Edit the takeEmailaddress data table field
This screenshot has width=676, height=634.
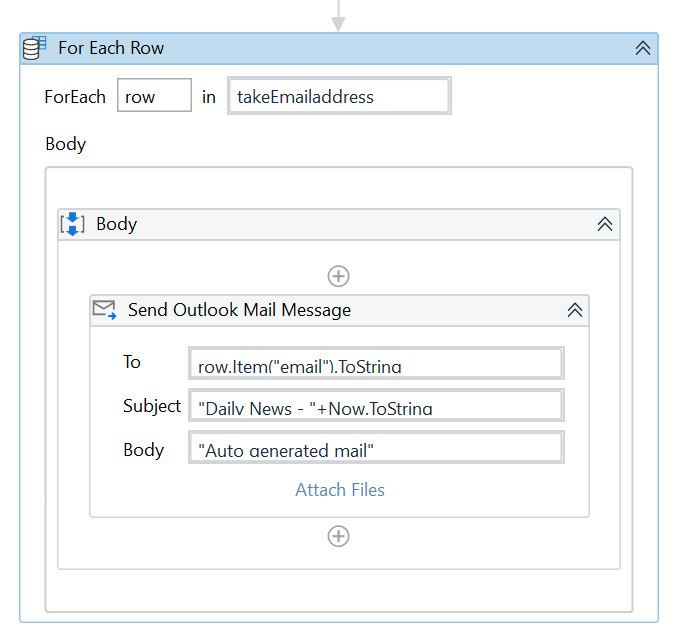tap(339, 96)
